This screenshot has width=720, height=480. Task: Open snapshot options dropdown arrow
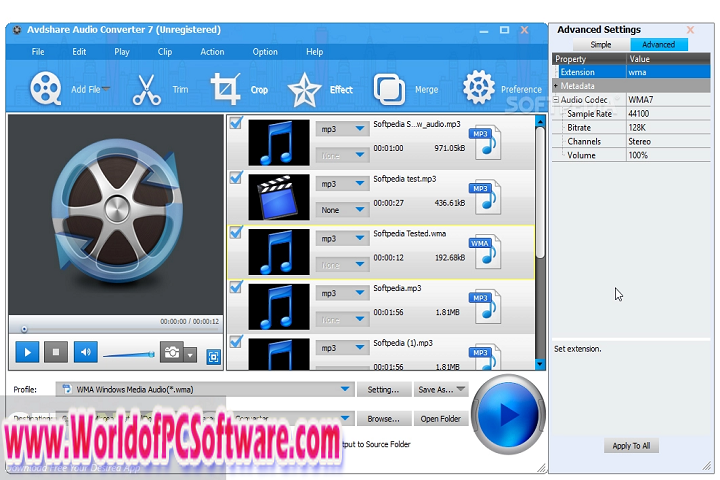click(190, 355)
